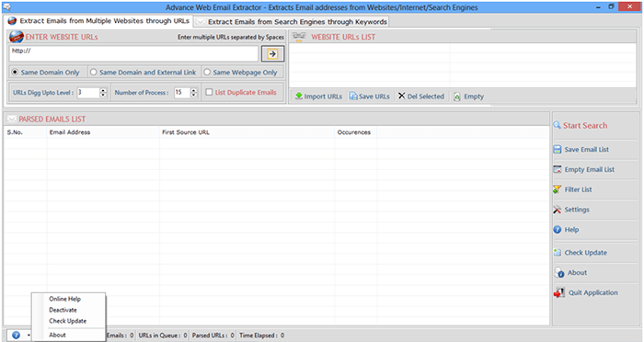Image resolution: width=644 pixels, height=342 pixels.
Task: Select Same Domain and External Link option
Action: (x=93, y=72)
